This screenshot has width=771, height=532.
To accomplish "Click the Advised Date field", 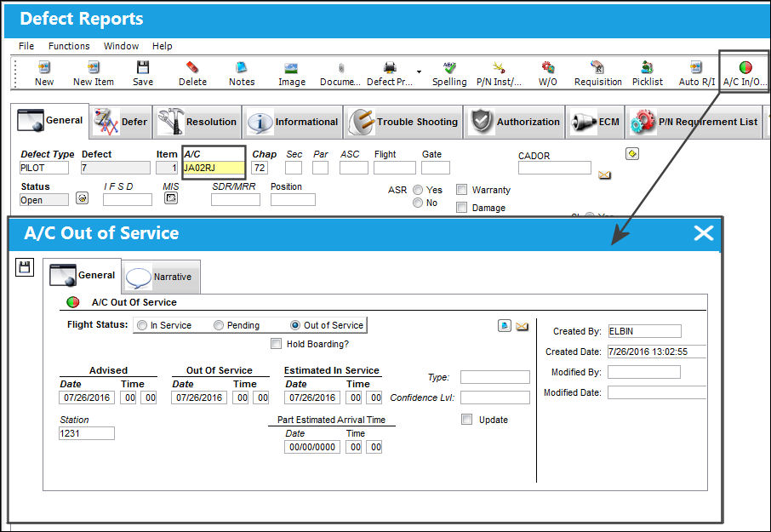I will pos(87,398).
